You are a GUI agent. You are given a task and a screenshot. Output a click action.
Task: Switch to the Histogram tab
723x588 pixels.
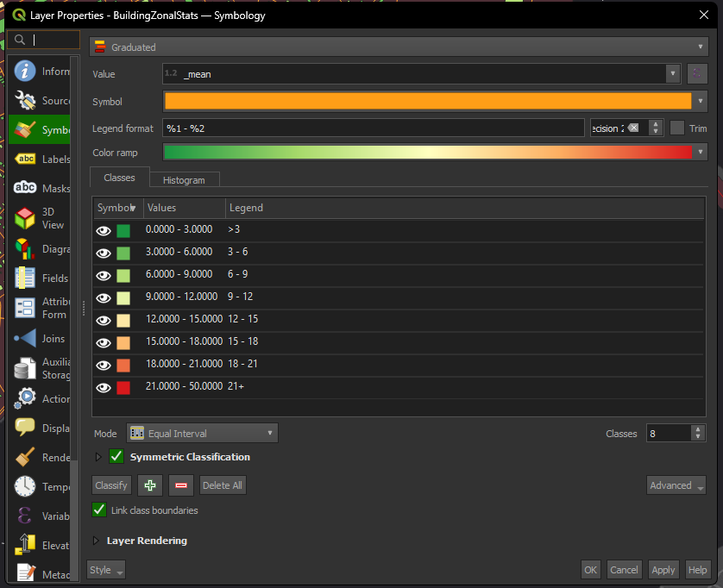[x=184, y=180]
